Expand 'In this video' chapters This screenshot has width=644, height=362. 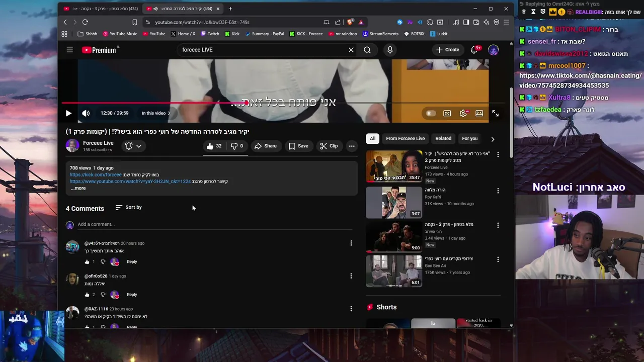point(156,113)
